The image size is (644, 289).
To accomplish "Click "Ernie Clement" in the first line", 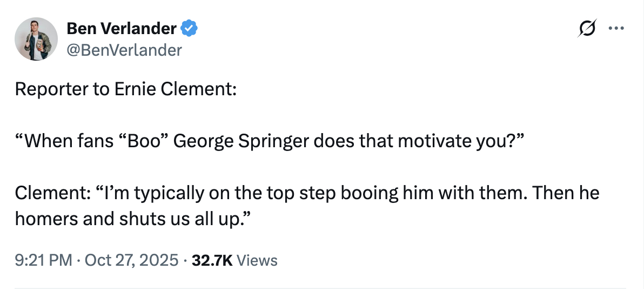I will (x=175, y=89).
